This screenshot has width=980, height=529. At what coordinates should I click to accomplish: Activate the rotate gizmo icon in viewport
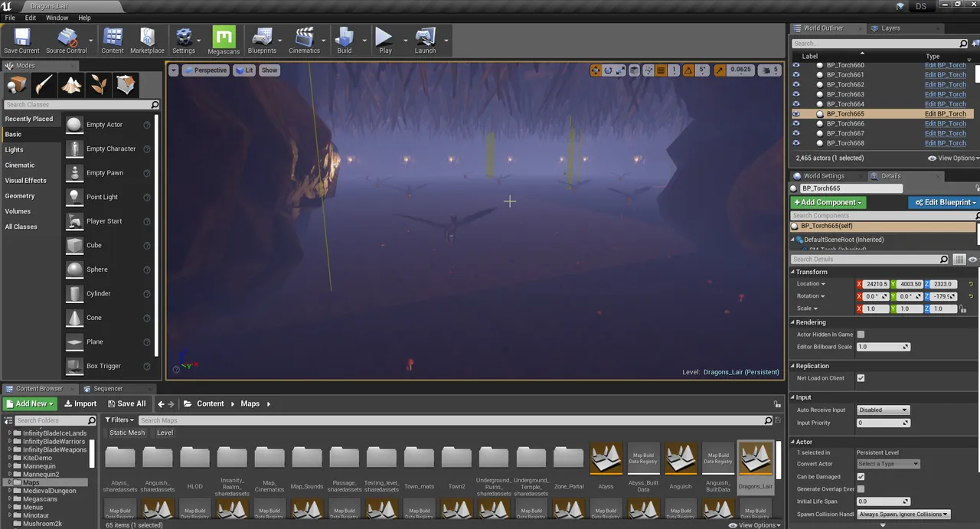pyautogui.click(x=609, y=70)
